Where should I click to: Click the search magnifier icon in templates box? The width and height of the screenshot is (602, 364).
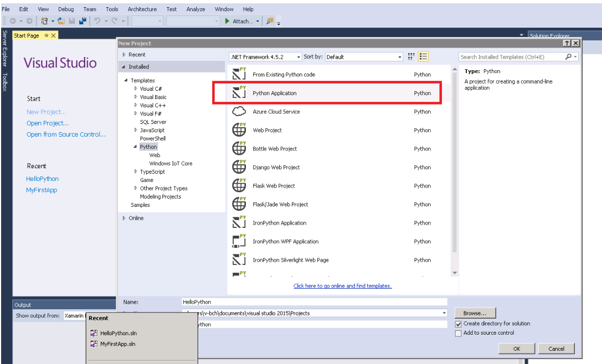(568, 57)
